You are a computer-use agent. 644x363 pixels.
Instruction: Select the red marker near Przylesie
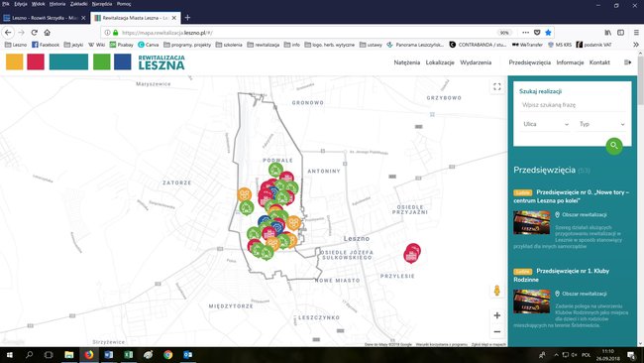tap(412, 253)
